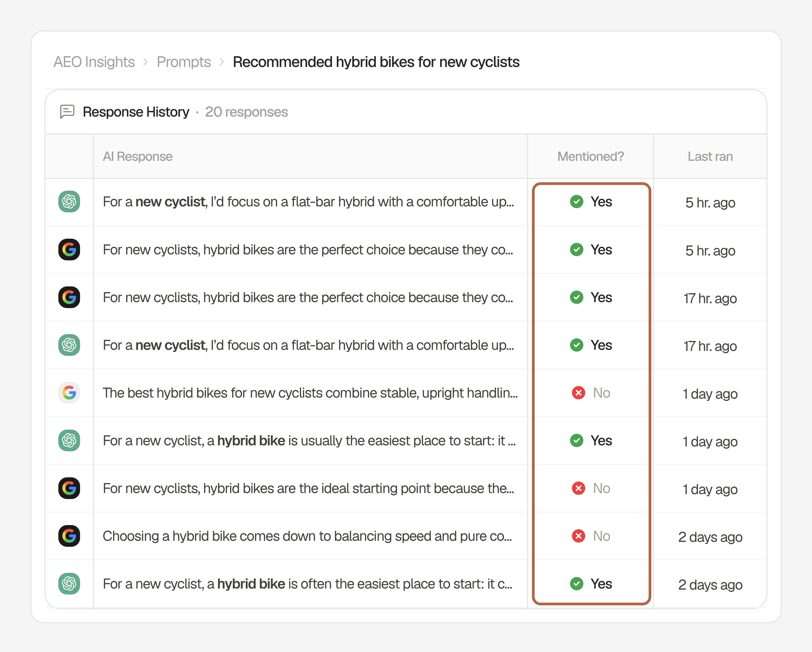The height and width of the screenshot is (652, 812).
Task: Click the '17 hr. ago' time in the ChatGPT flat-bar row
Action: [710, 346]
